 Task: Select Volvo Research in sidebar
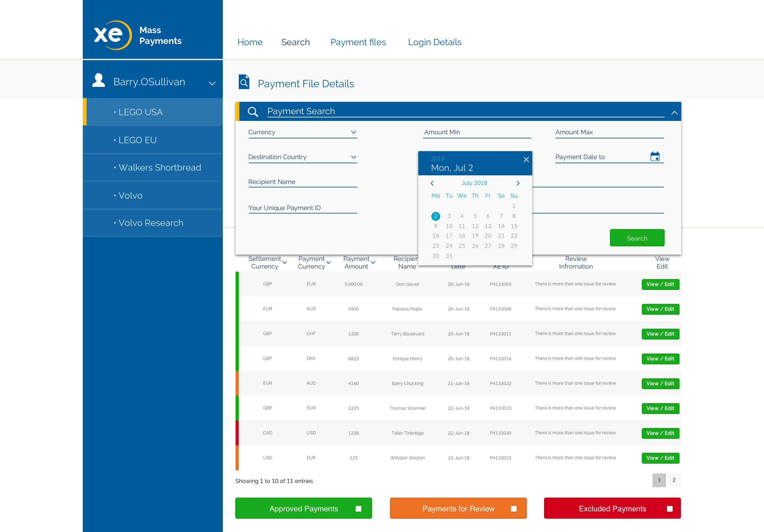tap(153, 223)
